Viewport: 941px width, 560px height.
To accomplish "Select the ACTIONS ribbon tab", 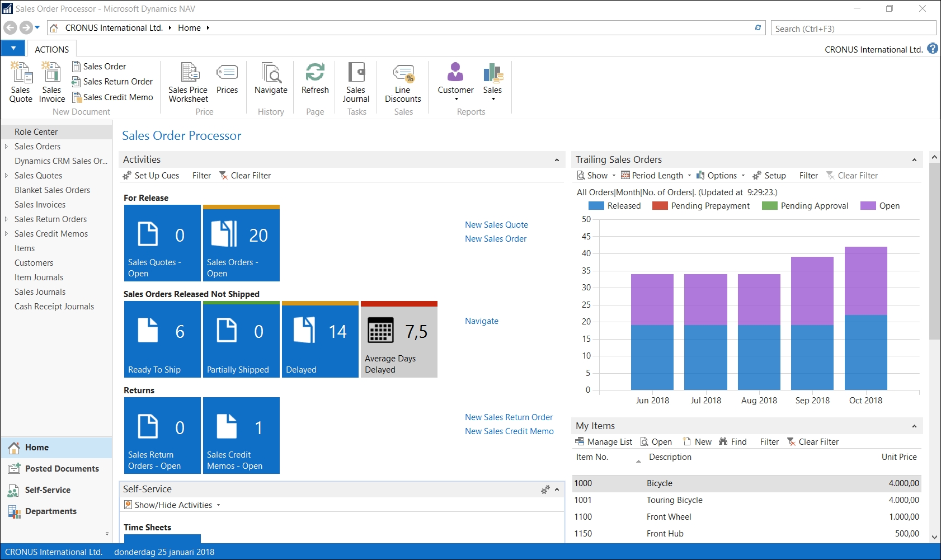I will click(51, 49).
